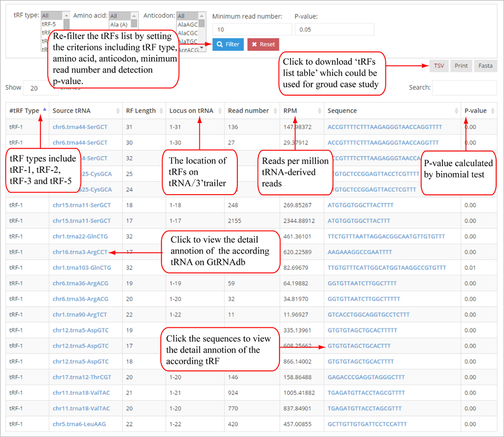This screenshot has width=504, height=437.
Task: Click into the Search text box
Action: (464, 88)
